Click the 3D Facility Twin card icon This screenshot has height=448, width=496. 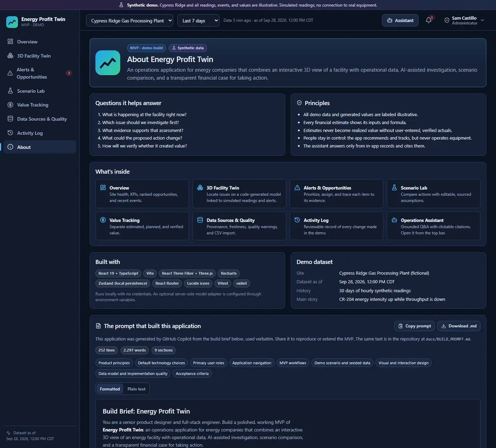tap(200, 187)
